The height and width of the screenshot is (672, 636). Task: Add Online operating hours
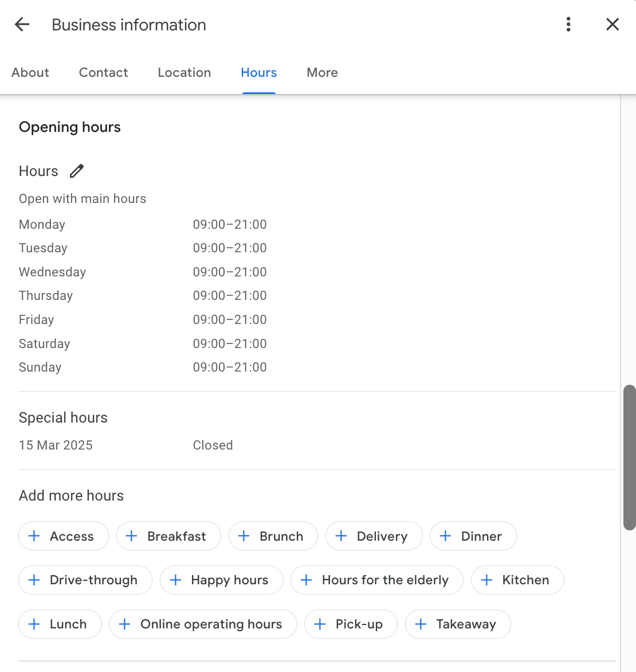pyautogui.click(x=203, y=624)
